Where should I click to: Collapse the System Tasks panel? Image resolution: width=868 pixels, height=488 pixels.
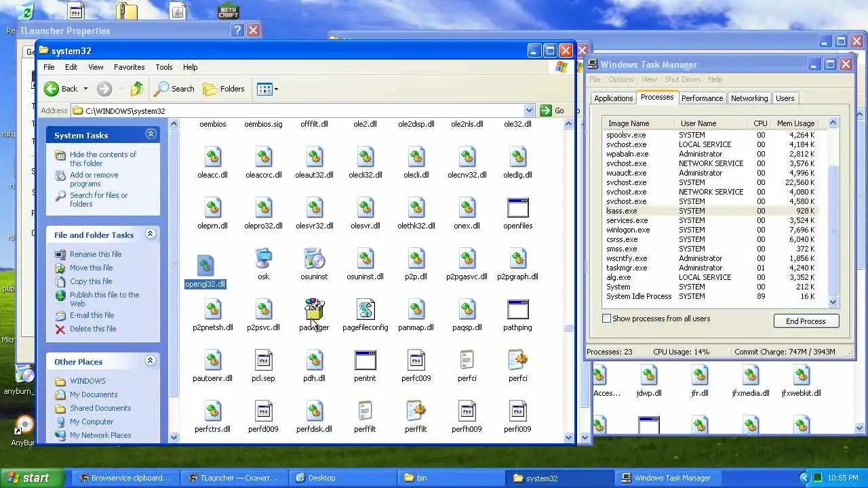[x=151, y=135]
